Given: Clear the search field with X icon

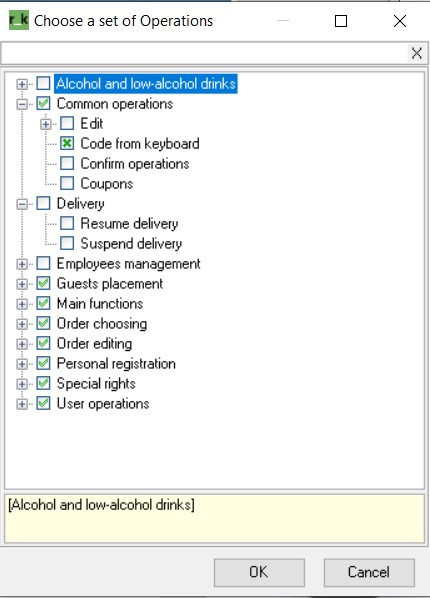Looking at the screenshot, I should pyautogui.click(x=417, y=53).
